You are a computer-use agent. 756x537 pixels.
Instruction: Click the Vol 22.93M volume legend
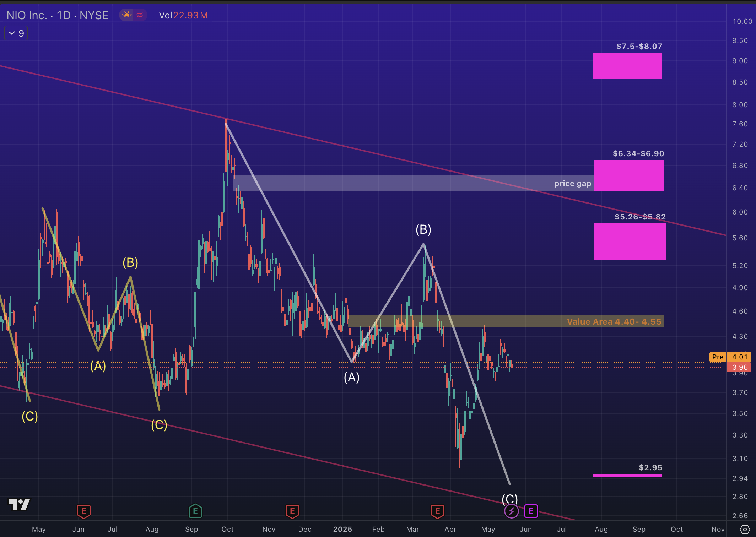point(183,15)
